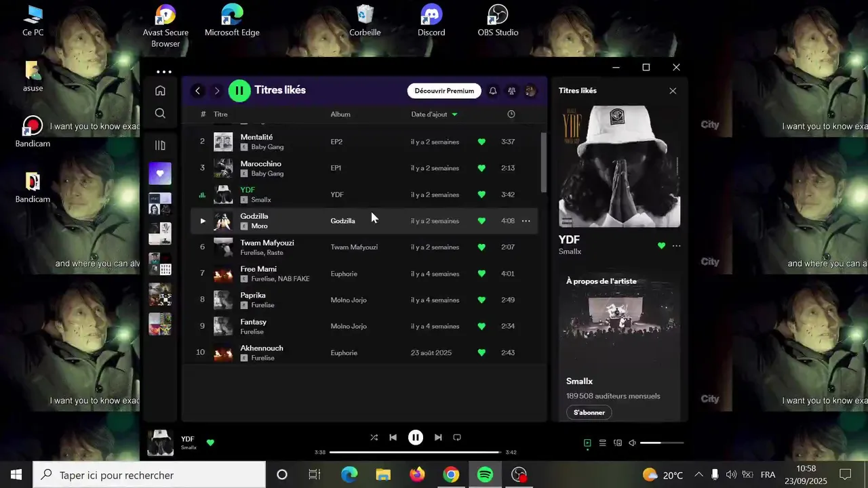Sort by duration clock icon
The image size is (868, 488).
[x=511, y=114]
